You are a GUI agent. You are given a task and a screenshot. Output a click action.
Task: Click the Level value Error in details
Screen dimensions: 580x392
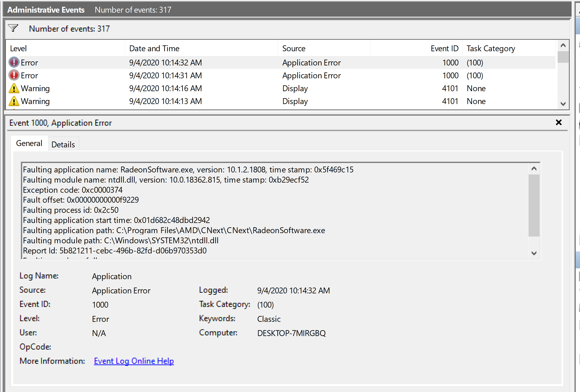tap(100, 319)
